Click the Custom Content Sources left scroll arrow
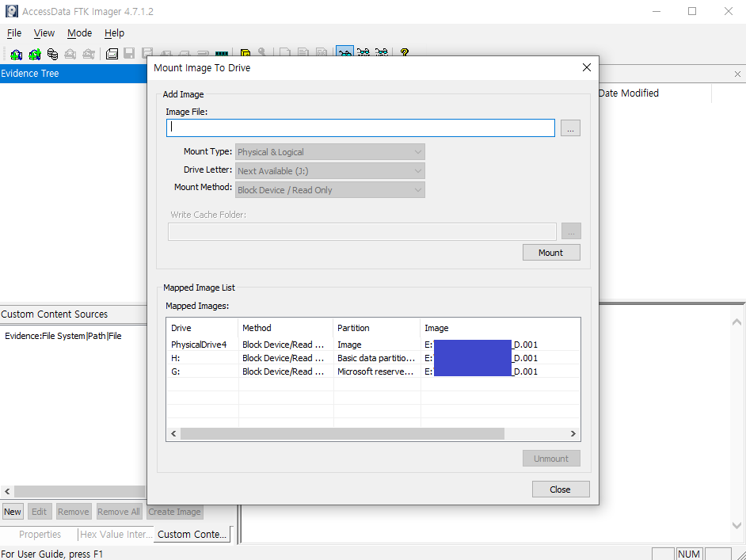This screenshot has width=746, height=560. pos(7,491)
